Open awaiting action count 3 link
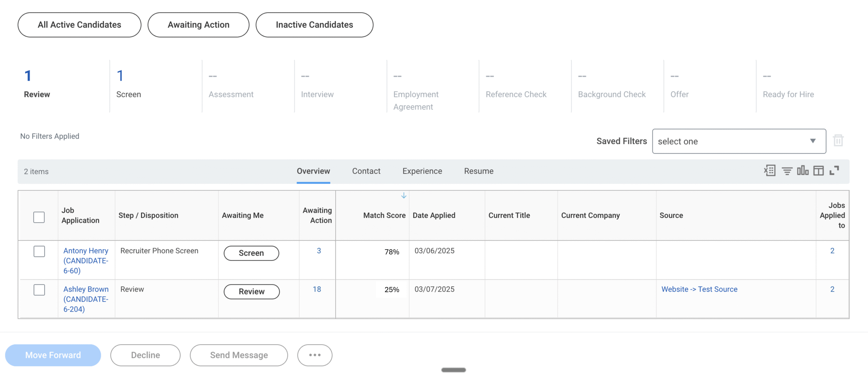Viewport: 868px width, 375px height. pos(319,251)
